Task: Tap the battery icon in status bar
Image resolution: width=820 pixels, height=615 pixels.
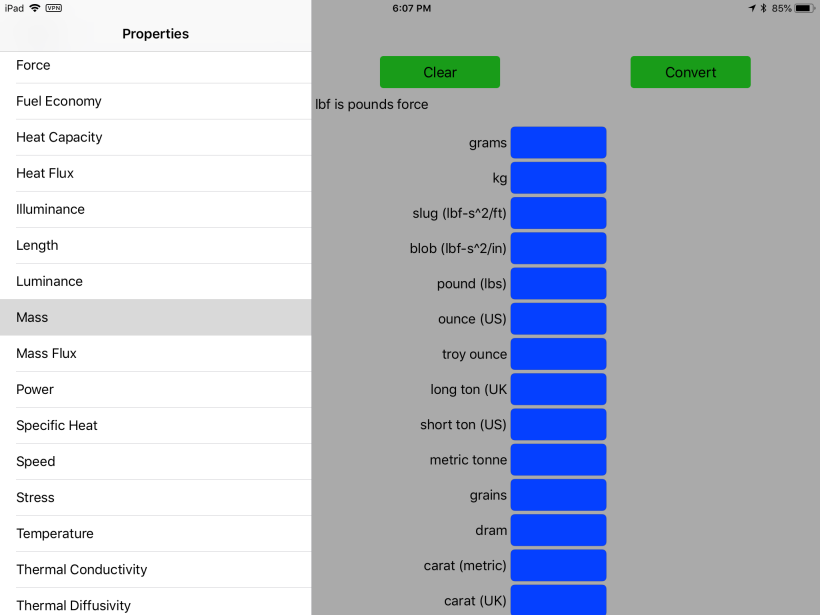Action: tap(804, 8)
